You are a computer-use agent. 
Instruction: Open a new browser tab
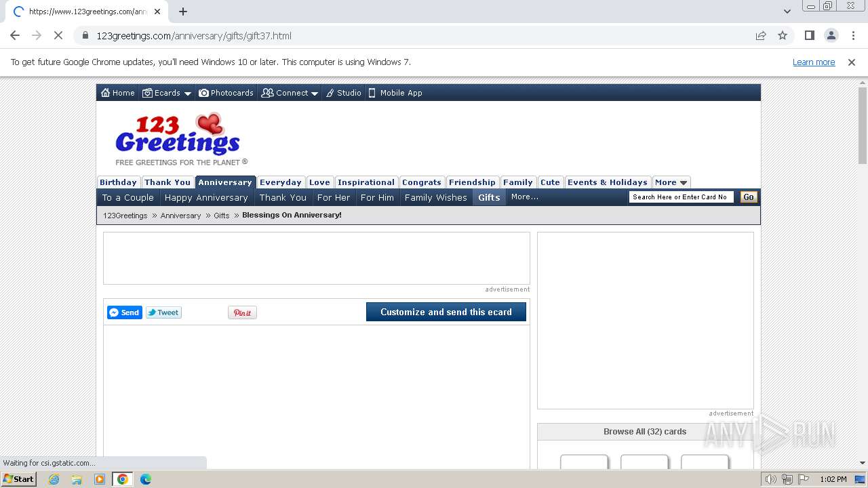tap(183, 12)
